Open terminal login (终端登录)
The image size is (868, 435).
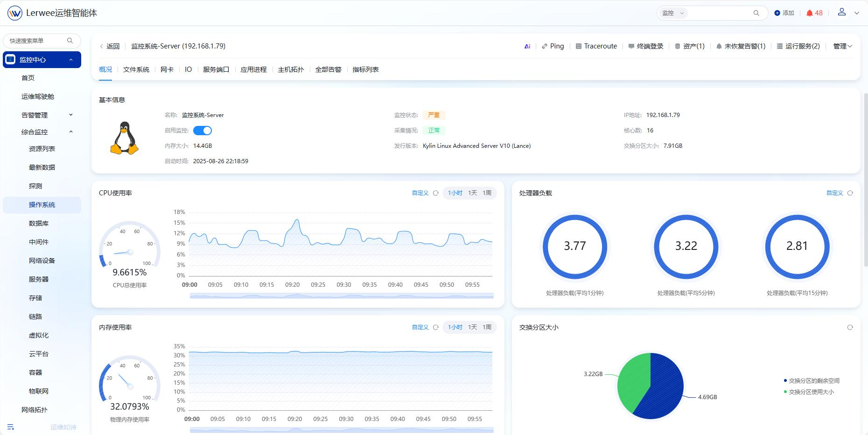pos(646,46)
